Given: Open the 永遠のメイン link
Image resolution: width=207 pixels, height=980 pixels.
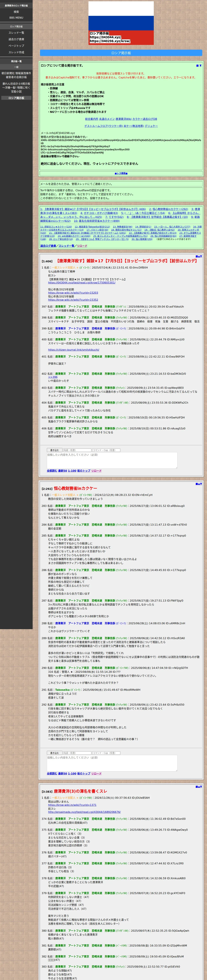Looking at the screenshot, I should (107, 119).
